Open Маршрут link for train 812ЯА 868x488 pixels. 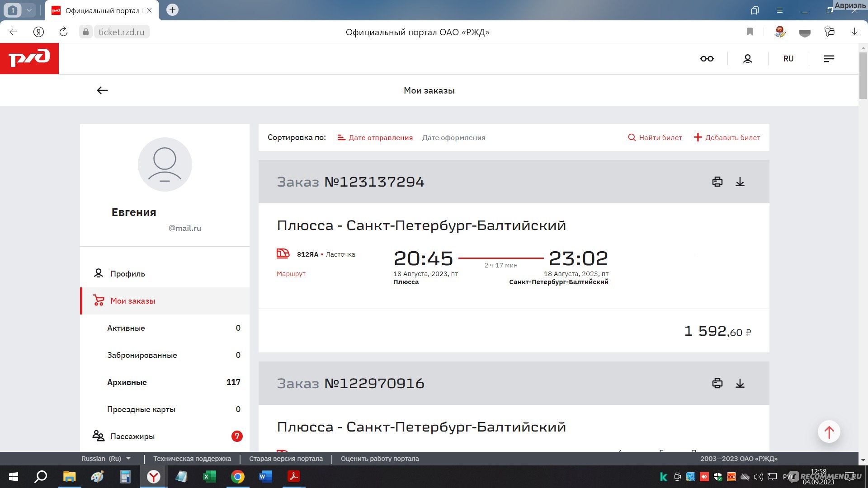(291, 274)
